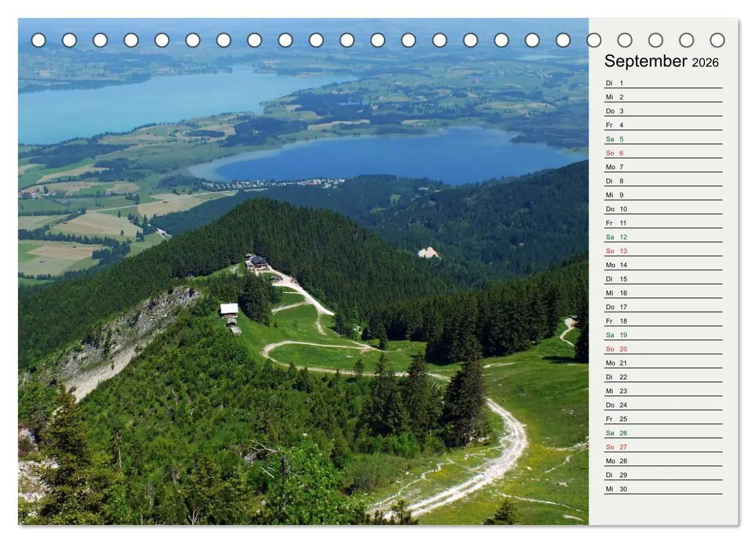Screen dimensions: 756x543
Task: Select the row "Di 8"
Action: tap(663, 181)
